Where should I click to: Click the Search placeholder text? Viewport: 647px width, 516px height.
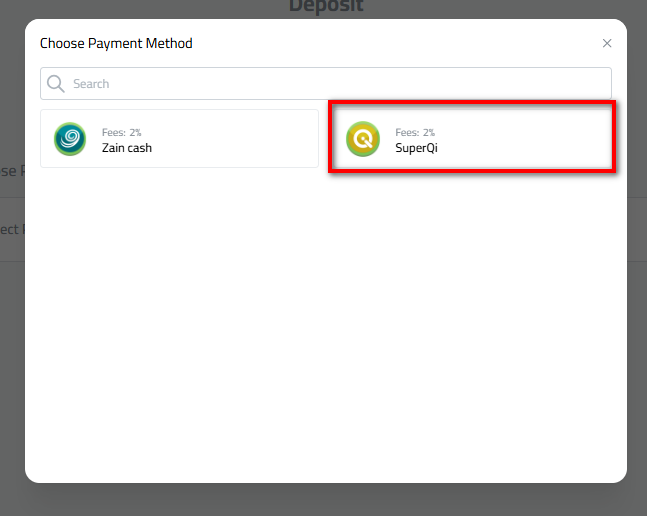91,84
